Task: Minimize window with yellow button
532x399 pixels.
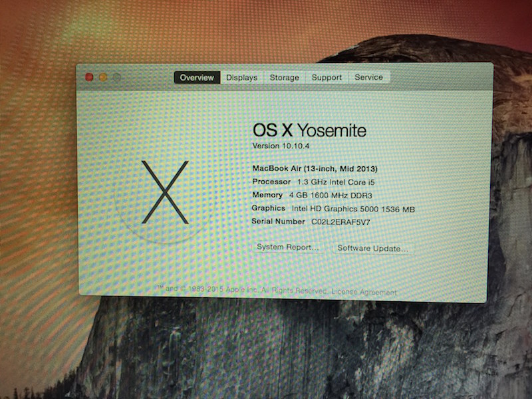Action: coord(103,77)
